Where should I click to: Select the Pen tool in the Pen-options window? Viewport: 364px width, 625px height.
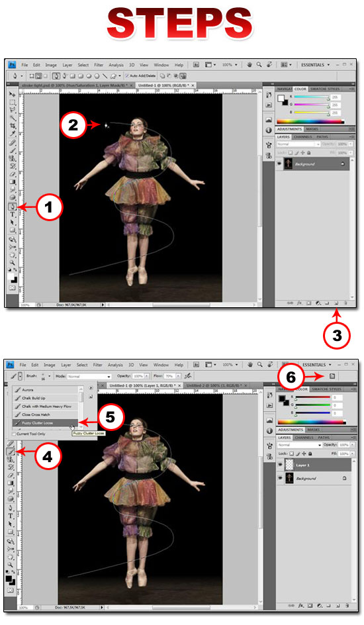click(x=13, y=206)
